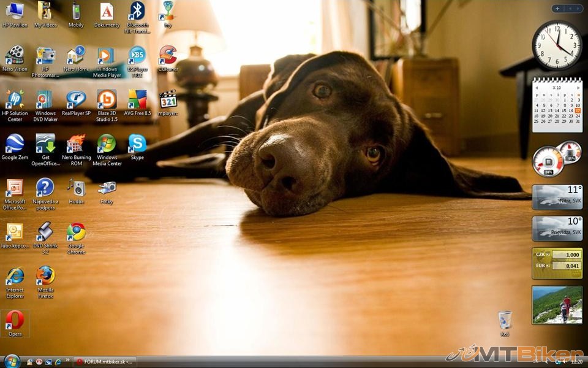Click the hiking photo slideshow gadget
The width and height of the screenshot is (588, 368).
pyautogui.click(x=557, y=305)
